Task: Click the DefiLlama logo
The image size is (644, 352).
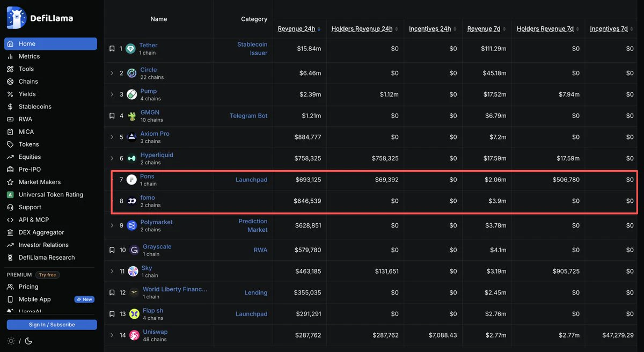Action: pos(40,18)
